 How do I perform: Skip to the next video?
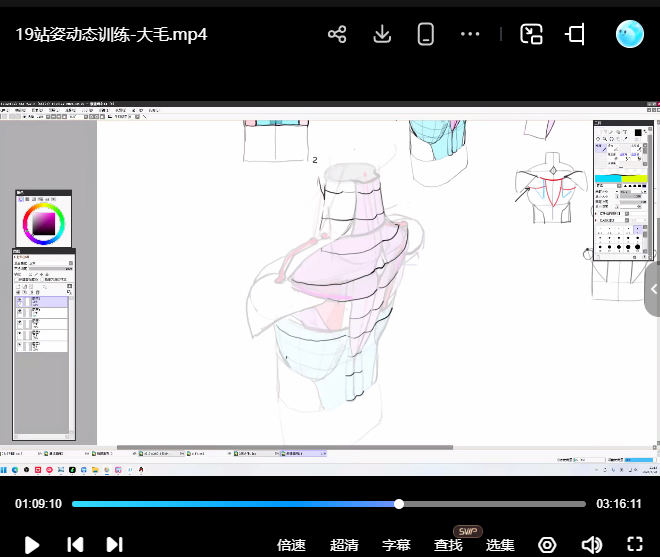[x=114, y=544]
